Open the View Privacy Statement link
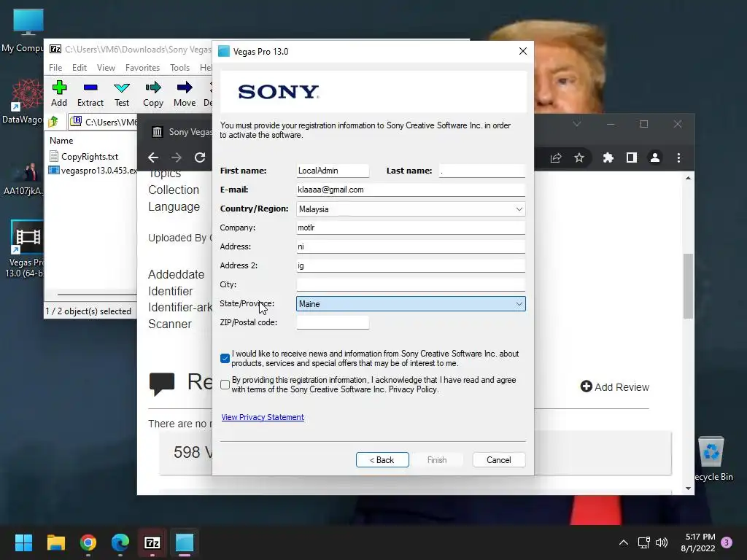This screenshot has width=747, height=560. coord(263,417)
